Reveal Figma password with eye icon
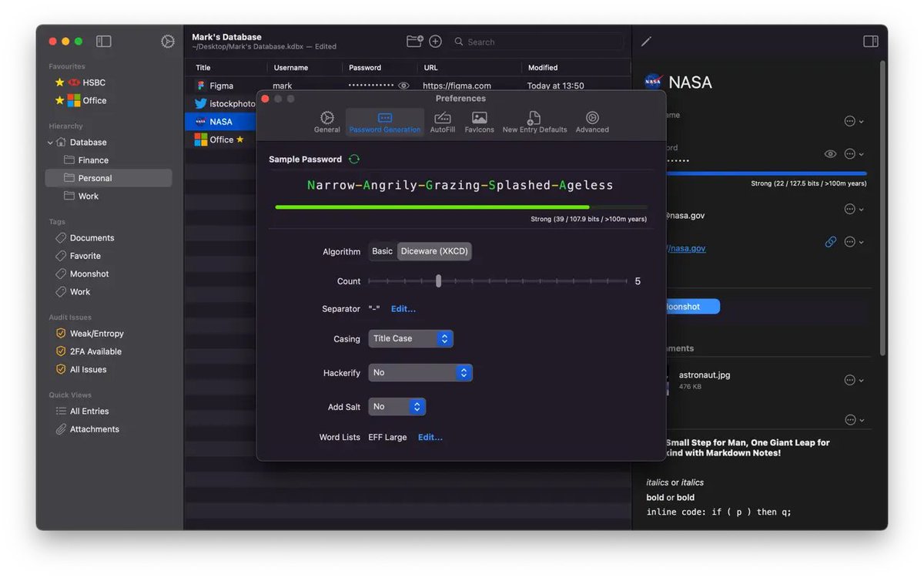This screenshot has width=924, height=578. click(x=403, y=86)
